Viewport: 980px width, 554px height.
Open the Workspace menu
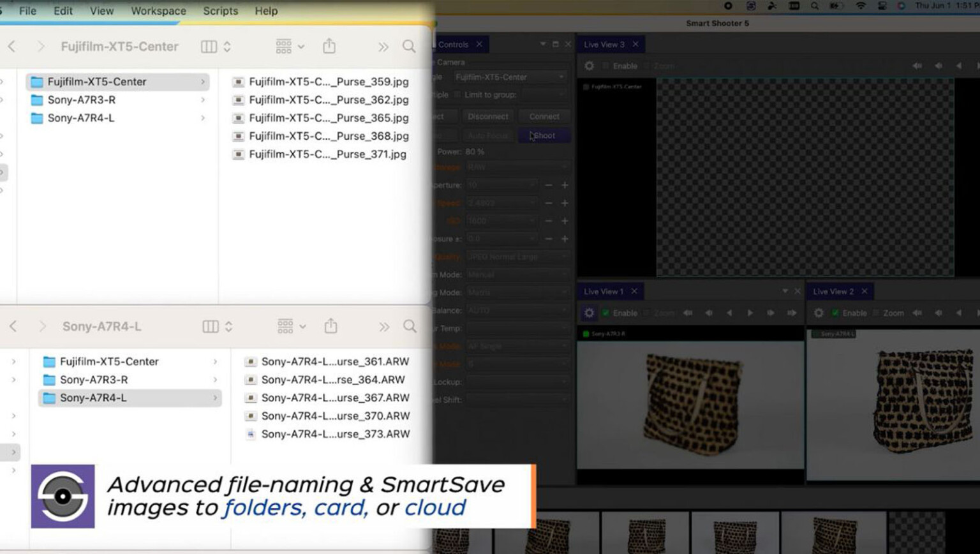(158, 11)
